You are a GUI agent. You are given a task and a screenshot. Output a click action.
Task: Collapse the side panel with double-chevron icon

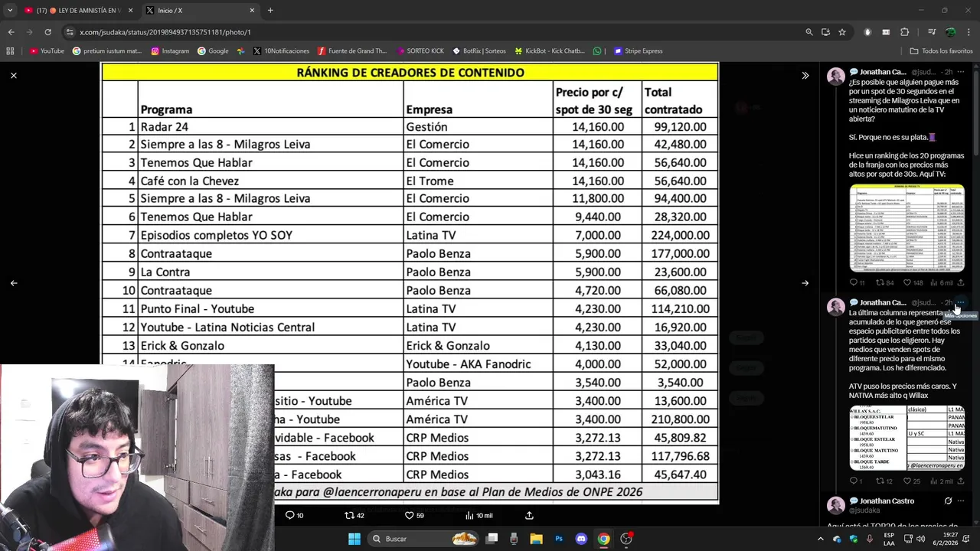(x=805, y=75)
